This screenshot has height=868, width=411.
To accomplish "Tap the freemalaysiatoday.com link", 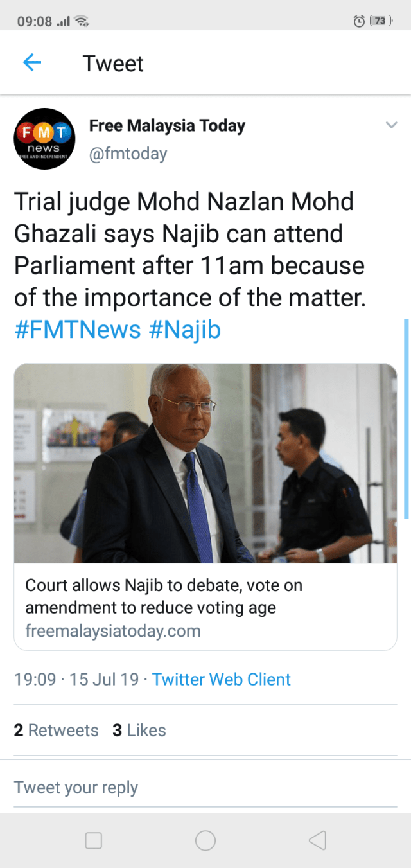I will coord(113,631).
